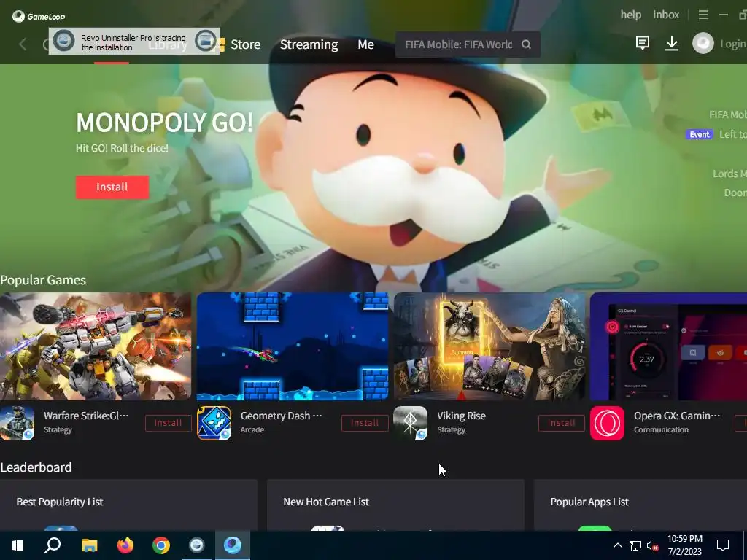This screenshot has width=747, height=560.
Task: Select New Hot Game List heading
Action: tap(326, 502)
